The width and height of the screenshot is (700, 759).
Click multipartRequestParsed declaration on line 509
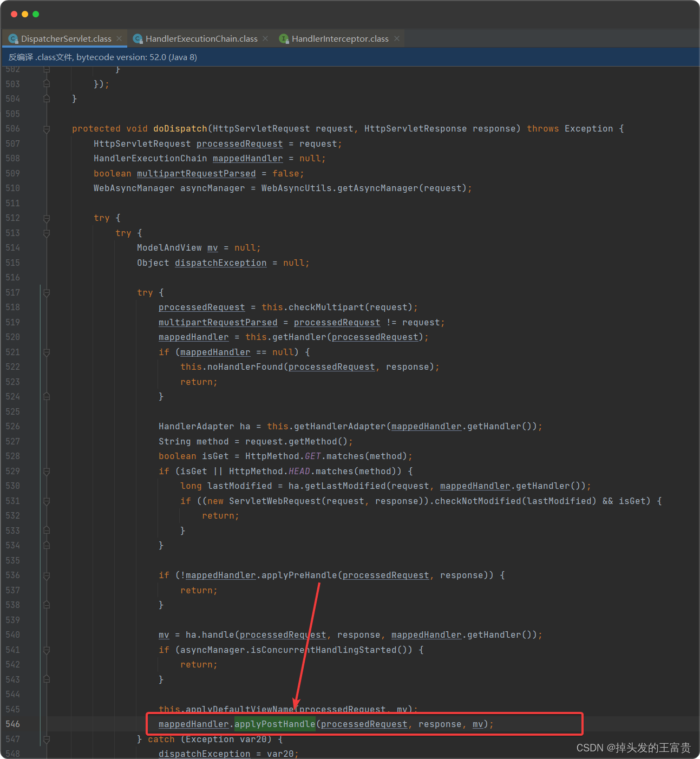(x=197, y=174)
